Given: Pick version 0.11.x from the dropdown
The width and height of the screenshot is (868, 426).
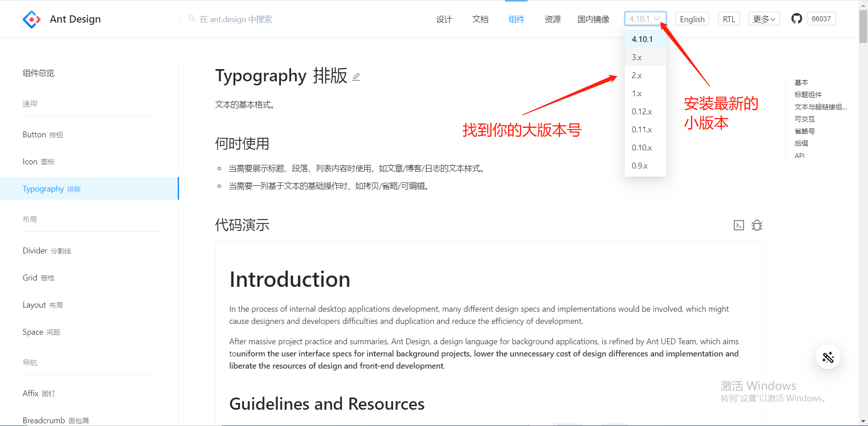Looking at the screenshot, I should (x=645, y=130).
